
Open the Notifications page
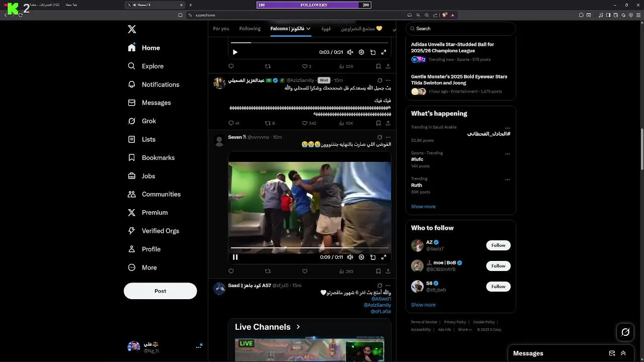point(153,84)
